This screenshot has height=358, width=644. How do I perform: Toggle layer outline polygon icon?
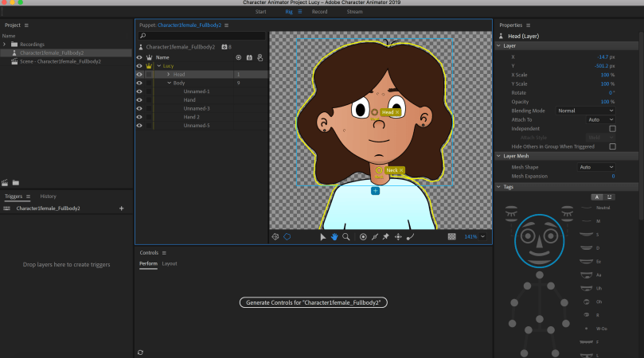coord(287,237)
